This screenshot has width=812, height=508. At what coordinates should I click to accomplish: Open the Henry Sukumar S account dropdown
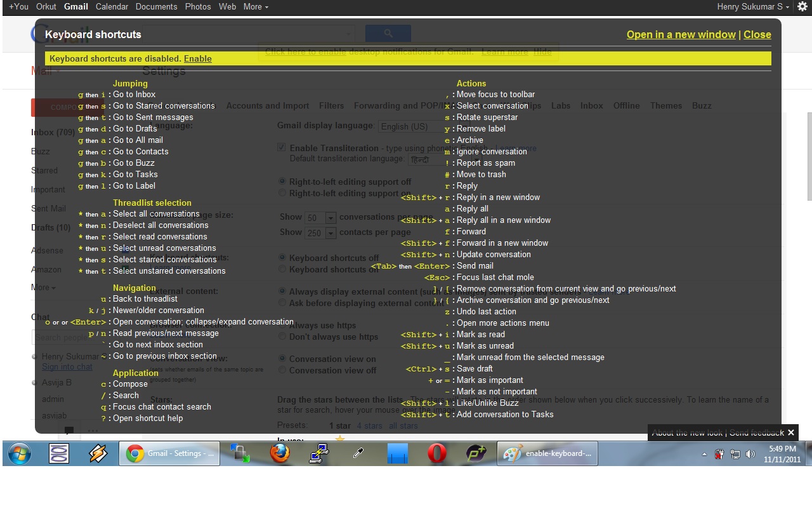click(753, 7)
